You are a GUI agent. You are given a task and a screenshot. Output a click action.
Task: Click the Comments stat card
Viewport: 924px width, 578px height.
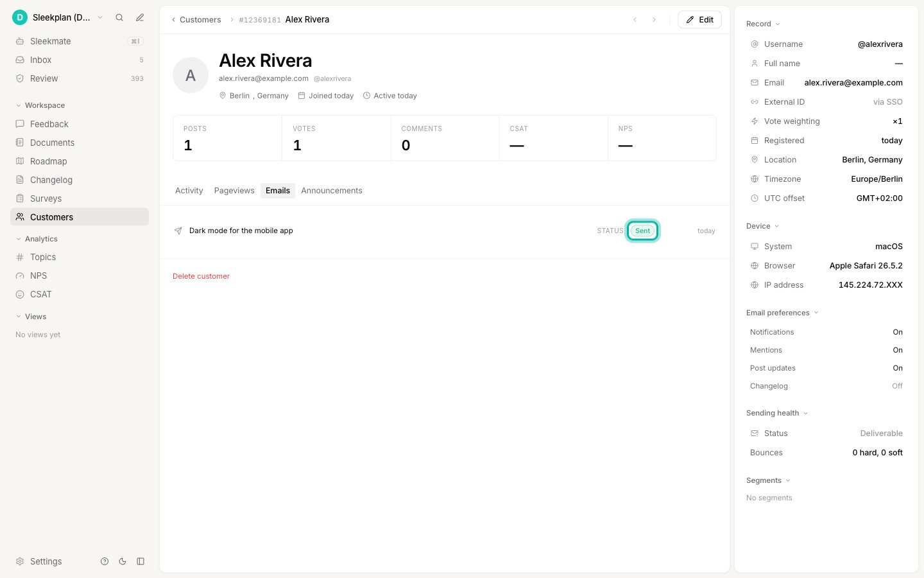click(x=445, y=138)
